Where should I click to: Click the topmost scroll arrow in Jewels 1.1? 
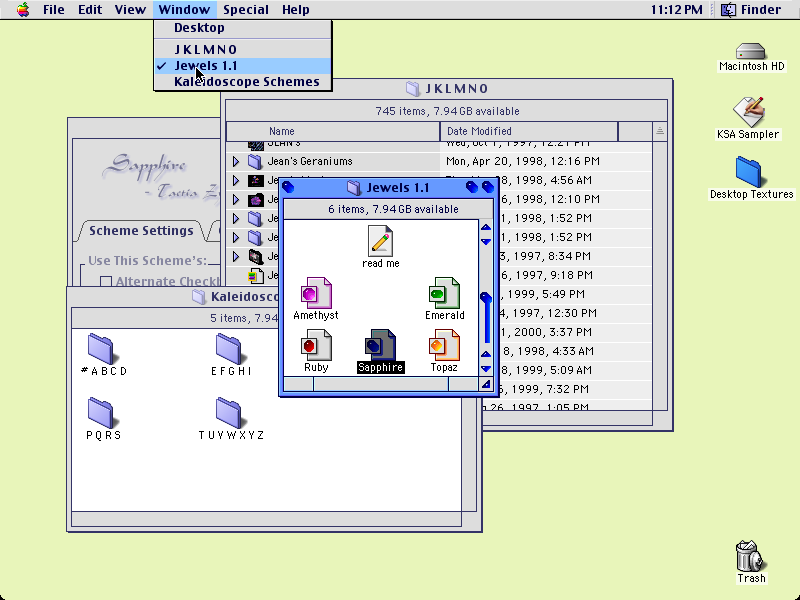[x=486, y=228]
